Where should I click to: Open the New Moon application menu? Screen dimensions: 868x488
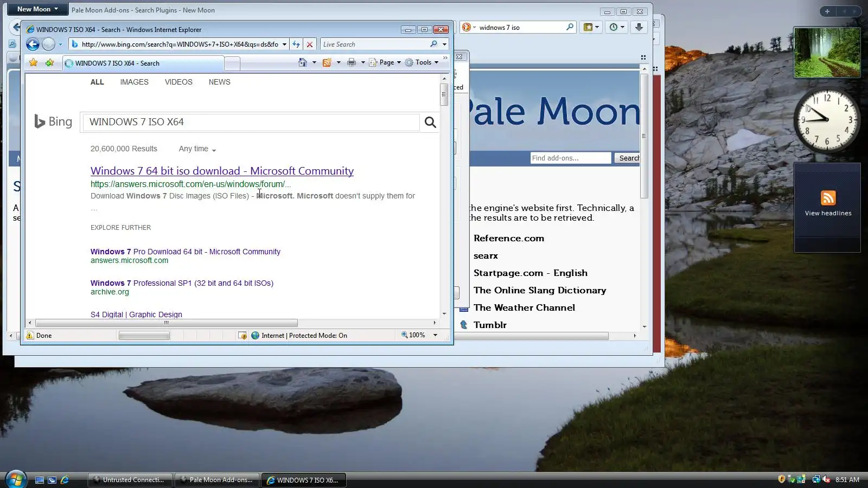tap(37, 9)
